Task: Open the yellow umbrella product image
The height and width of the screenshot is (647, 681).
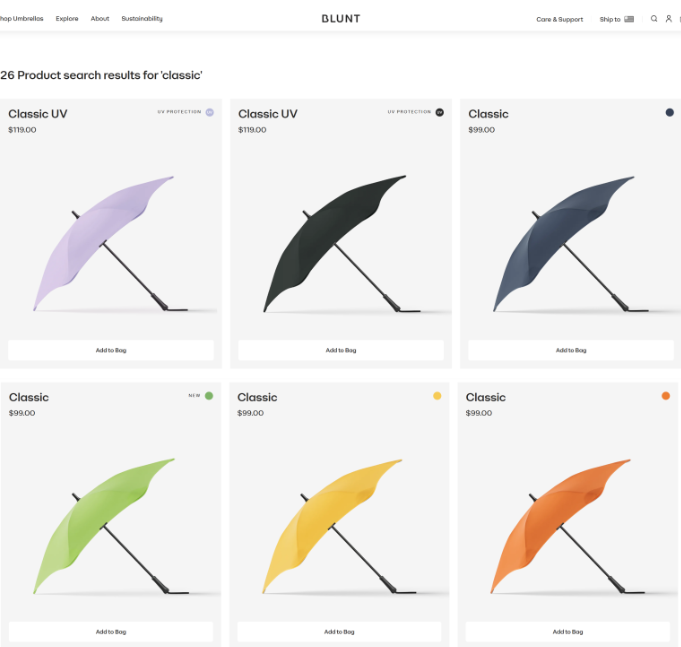Action: [339, 526]
